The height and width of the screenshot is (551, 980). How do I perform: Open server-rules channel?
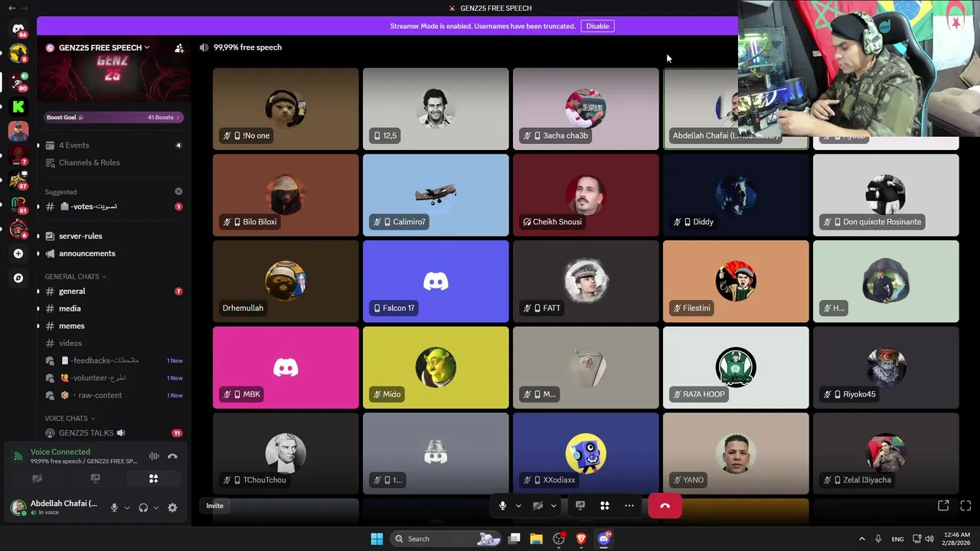click(x=113, y=236)
